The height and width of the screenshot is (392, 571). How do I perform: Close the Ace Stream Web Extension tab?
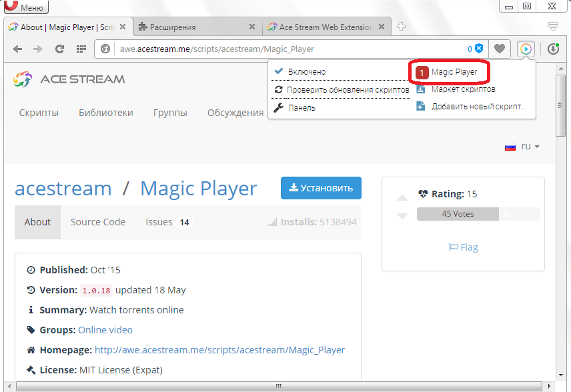(x=382, y=27)
